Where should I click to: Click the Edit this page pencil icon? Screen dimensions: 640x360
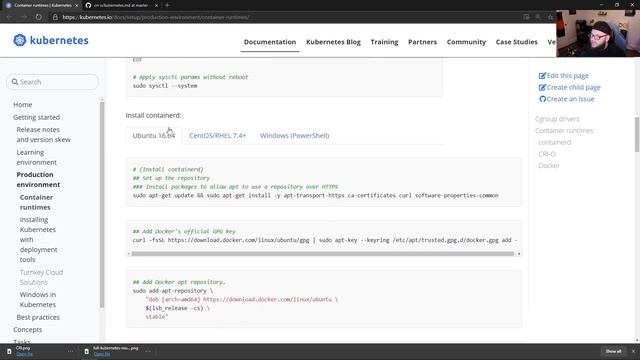tap(542, 76)
